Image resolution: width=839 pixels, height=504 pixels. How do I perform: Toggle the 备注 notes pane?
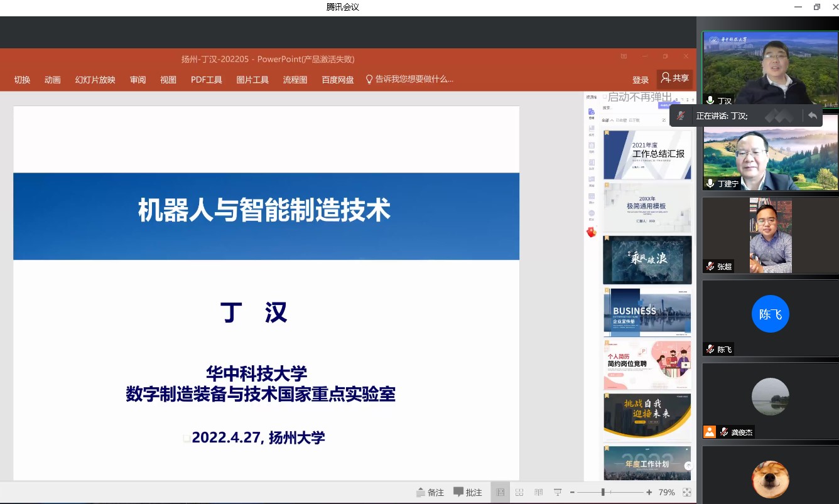coord(430,493)
